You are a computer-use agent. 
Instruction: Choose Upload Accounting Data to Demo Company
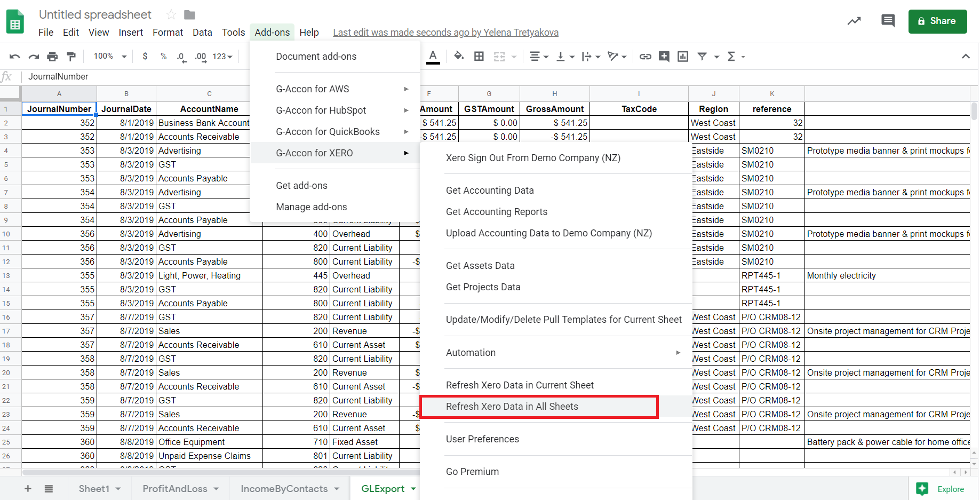pyautogui.click(x=556, y=233)
